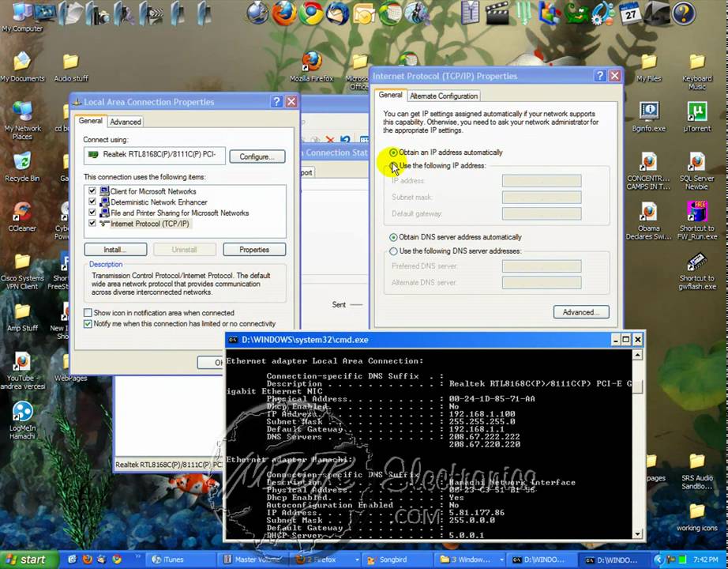Switch to iTunes in the taskbar
The height and width of the screenshot is (569, 728).
[x=182, y=560]
